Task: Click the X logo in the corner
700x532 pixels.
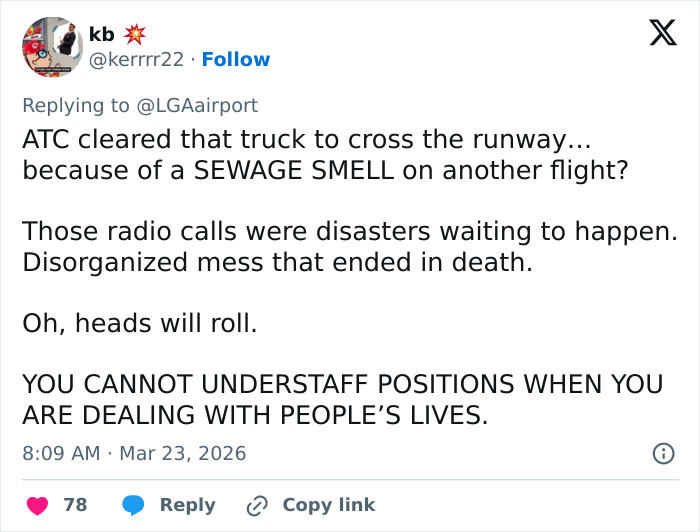Action: click(656, 34)
